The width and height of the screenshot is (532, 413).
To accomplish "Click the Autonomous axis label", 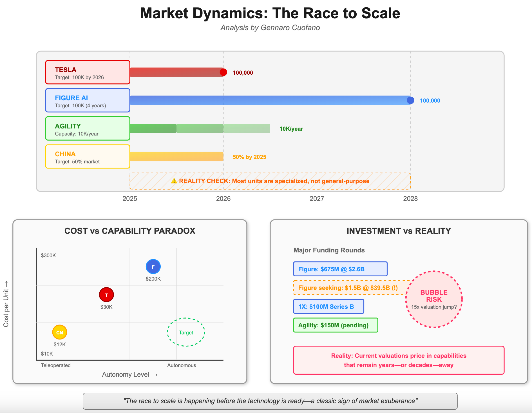I will (182, 365).
